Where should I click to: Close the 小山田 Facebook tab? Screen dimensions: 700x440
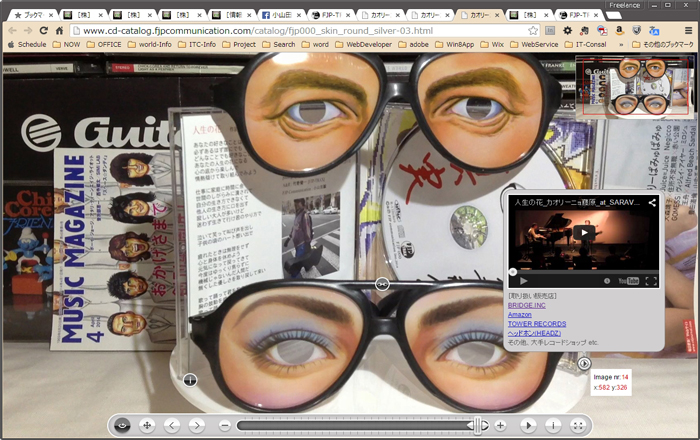(x=299, y=15)
